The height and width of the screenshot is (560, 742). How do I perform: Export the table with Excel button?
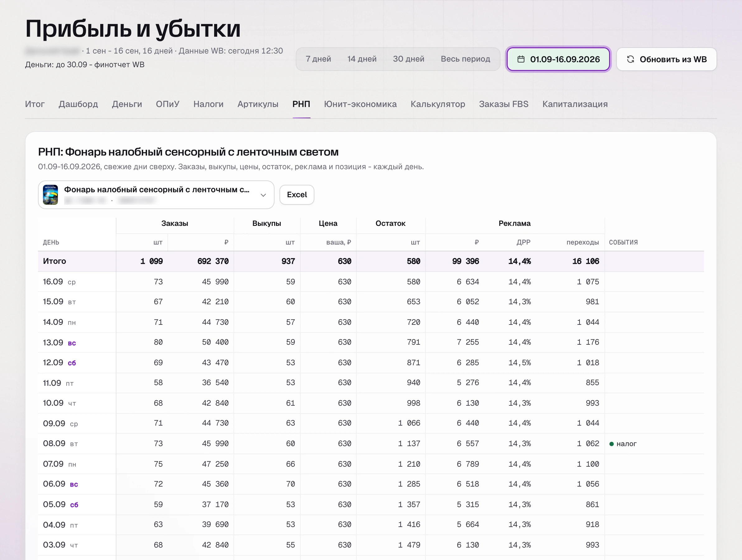pyautogui.click(x=297, y=195)
